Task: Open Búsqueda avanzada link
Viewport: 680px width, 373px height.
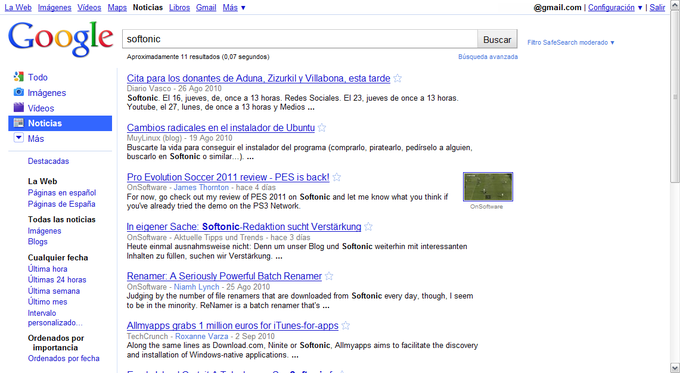Action: point(488,57)
